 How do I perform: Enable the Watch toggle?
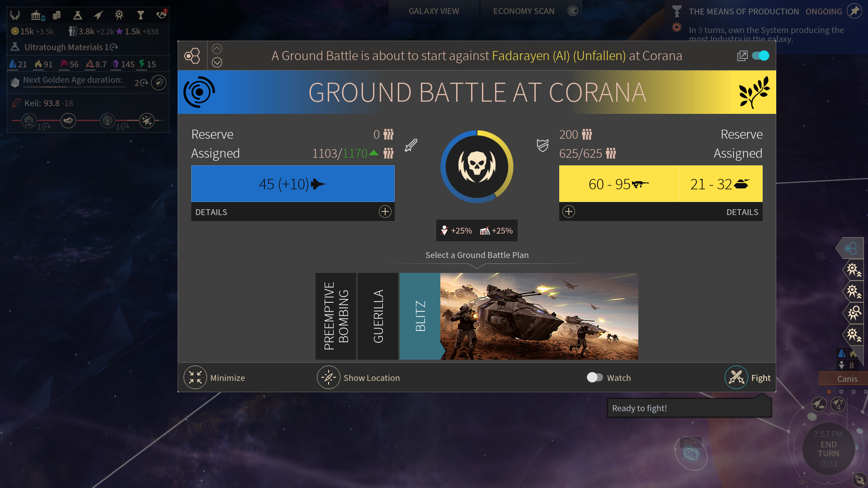(594, 377)
